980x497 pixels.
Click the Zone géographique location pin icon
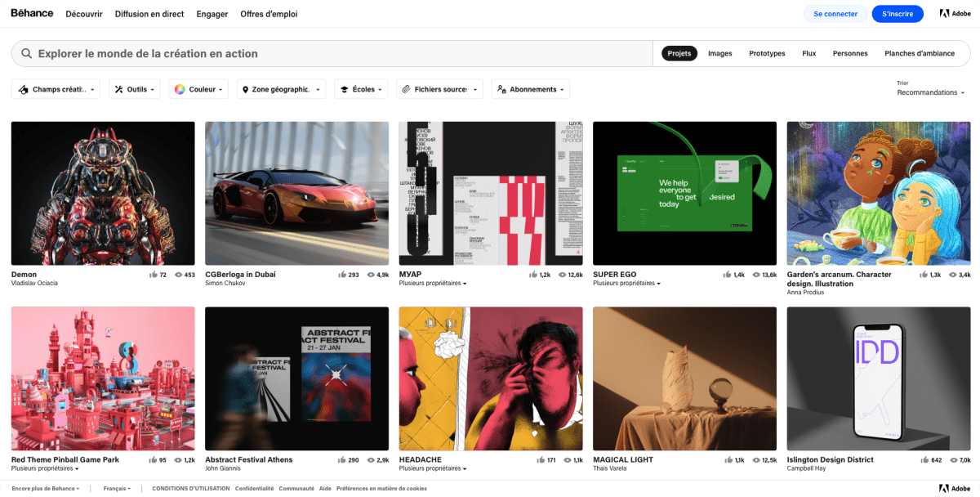pos(247,88)
